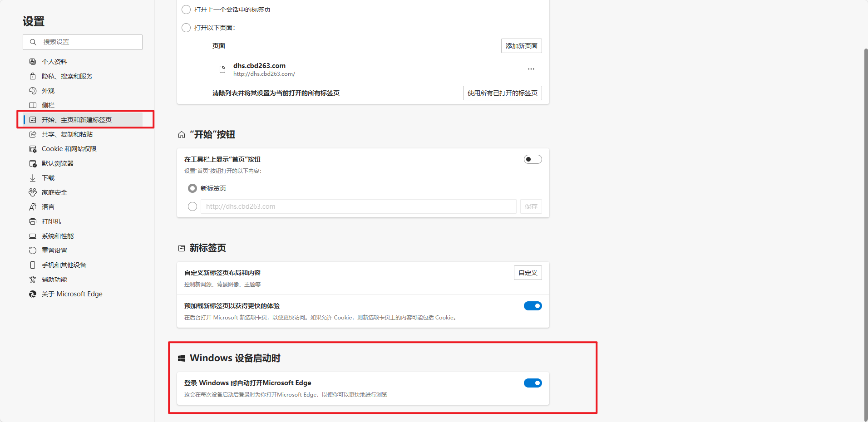Enable the 在工具栏上显示"首页"按钮 toggle
The width and height of the screenshot is (868, 422).
point(532,159)
